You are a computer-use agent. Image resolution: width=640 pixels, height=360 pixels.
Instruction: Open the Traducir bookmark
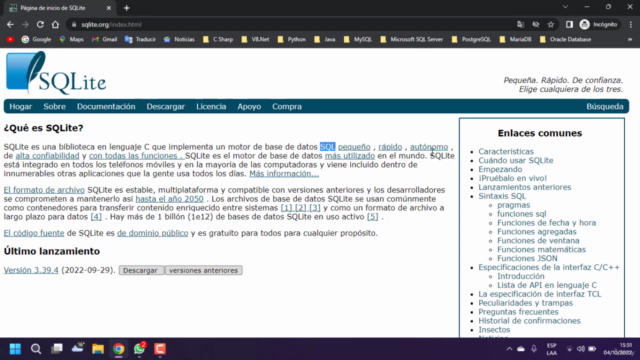coord(140,40)
